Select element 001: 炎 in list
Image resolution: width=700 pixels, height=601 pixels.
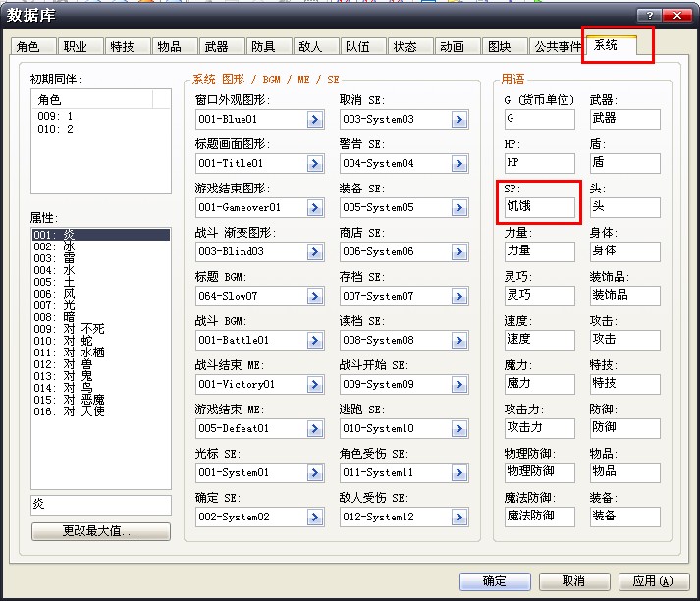pyautogui.click(x=101, y=235)
